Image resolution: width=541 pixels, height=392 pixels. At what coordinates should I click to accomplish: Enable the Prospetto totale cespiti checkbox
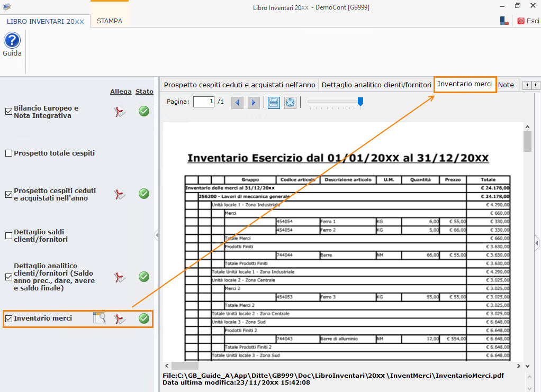tap(8, 153)
